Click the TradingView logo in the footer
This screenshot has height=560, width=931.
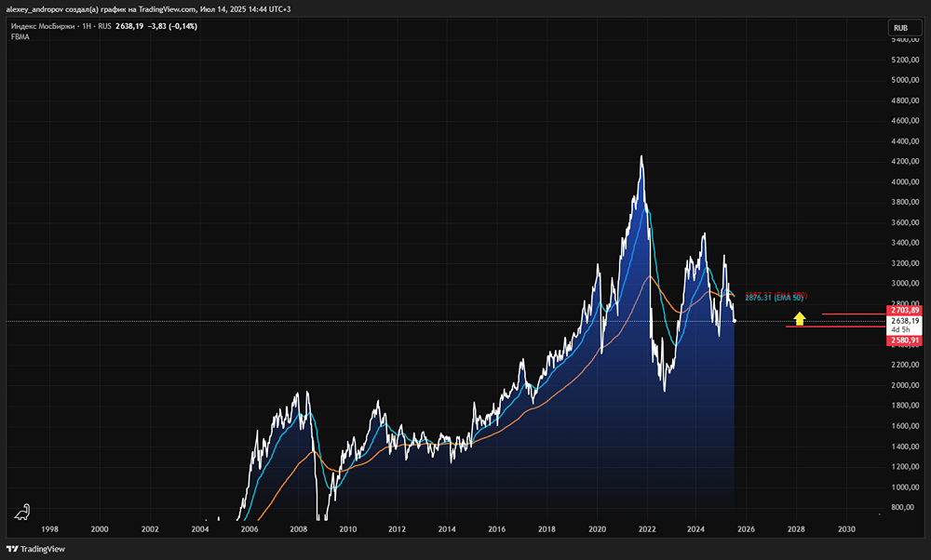(35, 549)
